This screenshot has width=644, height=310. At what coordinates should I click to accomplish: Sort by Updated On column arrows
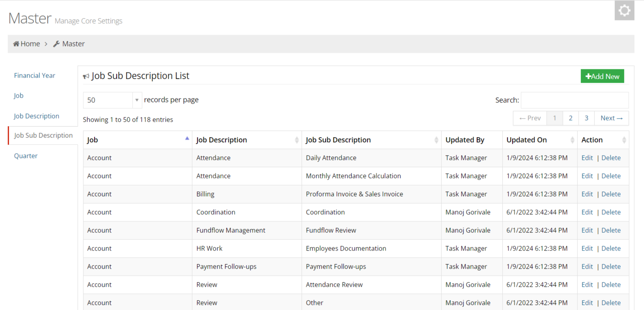(572, 140)
